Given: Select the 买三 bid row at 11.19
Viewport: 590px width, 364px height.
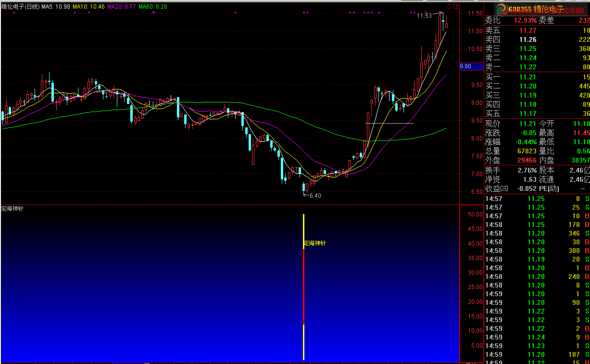Looking at the screenshot, I should 537,95.
